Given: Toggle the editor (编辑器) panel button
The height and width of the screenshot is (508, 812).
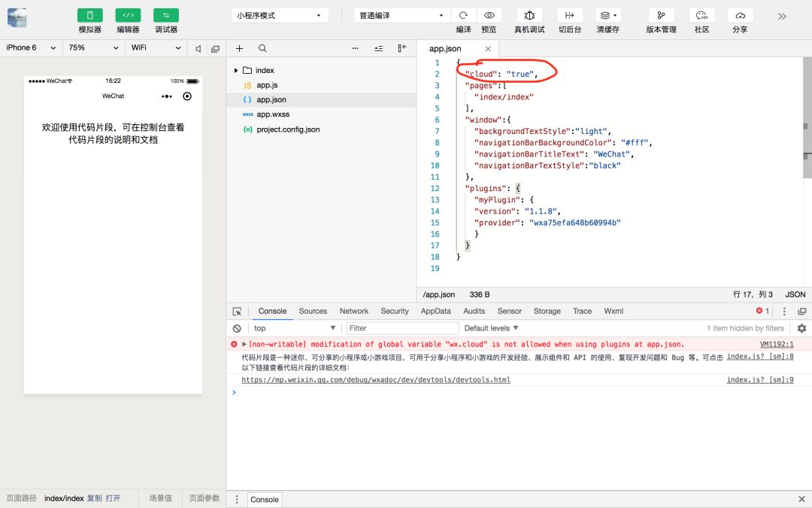Looking at the screenshot, I should (x=128, y=16).
